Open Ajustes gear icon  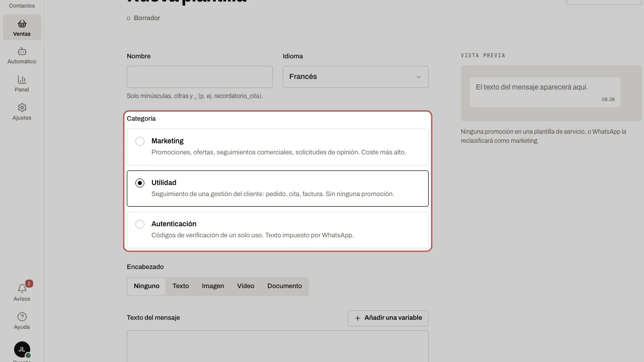coord(22,108)
